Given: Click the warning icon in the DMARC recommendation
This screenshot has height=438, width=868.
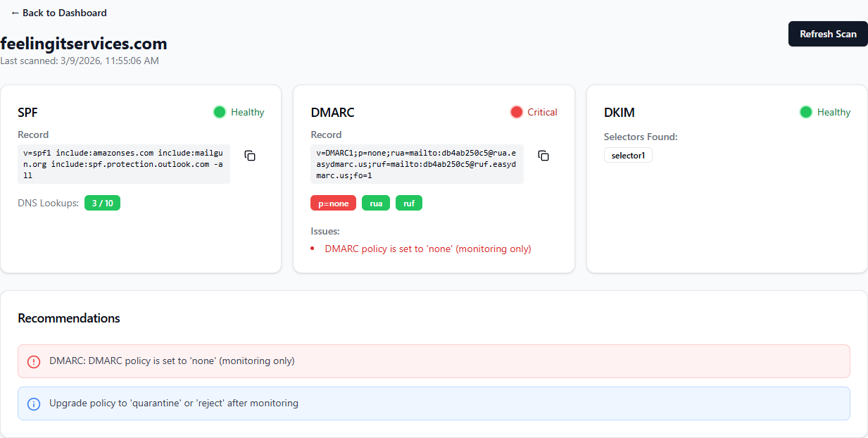Looking at the screenshot, I should 33,361.
